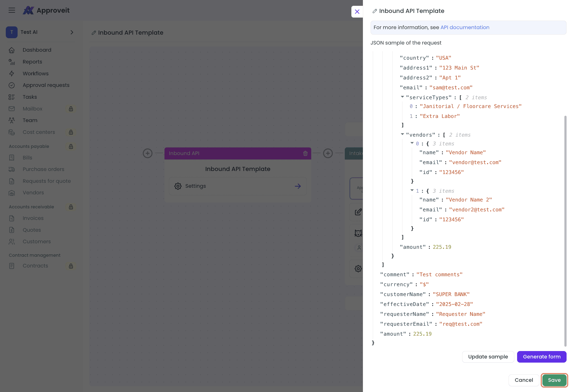Click the Inbound API purple node header
Viewport: 574px width, 392px height.
[238, 153]
